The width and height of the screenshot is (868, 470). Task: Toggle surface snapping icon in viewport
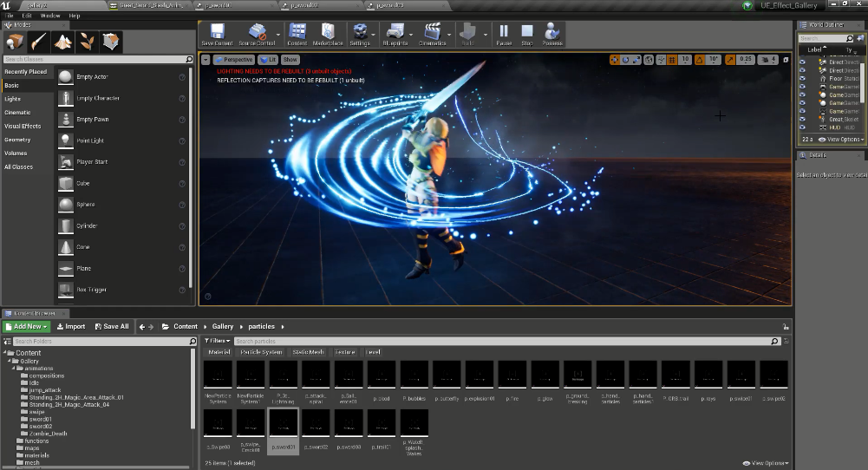(661, 60)
